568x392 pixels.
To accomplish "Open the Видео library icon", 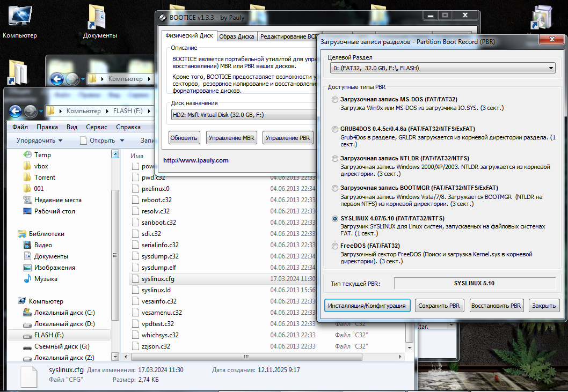I will click(28, 245).
